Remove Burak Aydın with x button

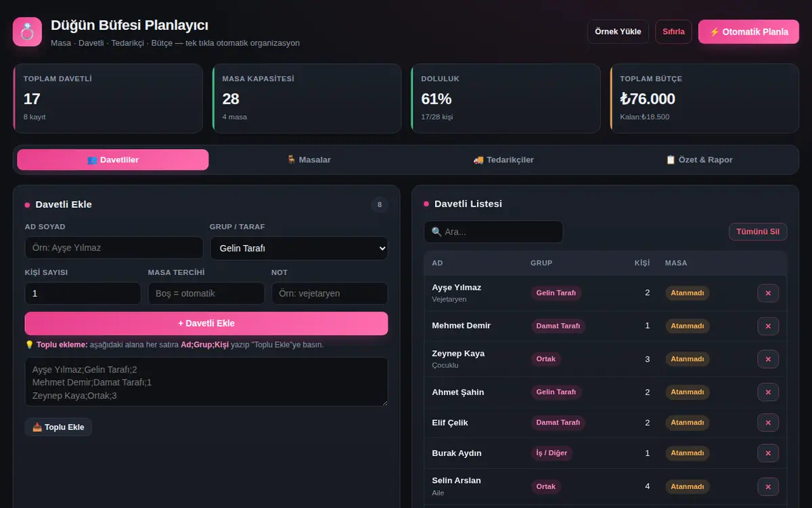768,453
